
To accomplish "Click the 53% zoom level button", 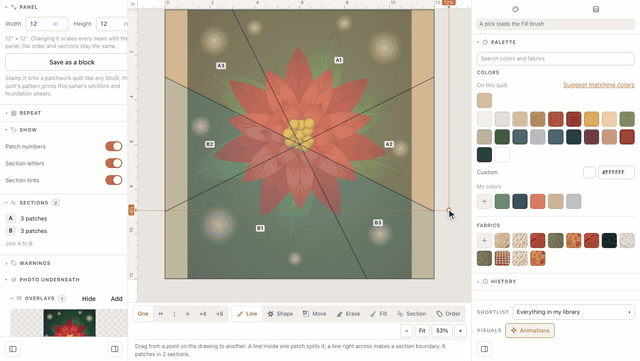I will click(x=442, y=331).
